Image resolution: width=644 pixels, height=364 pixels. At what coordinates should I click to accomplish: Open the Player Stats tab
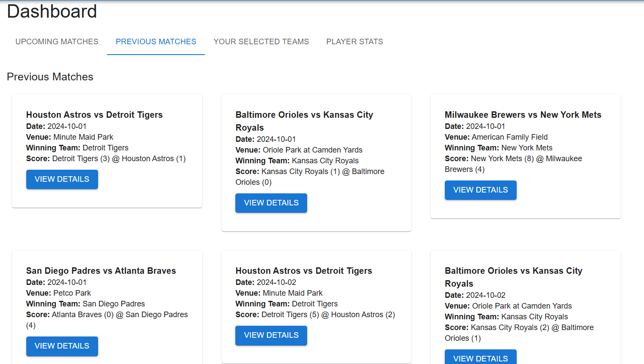(x=354, y=42)
